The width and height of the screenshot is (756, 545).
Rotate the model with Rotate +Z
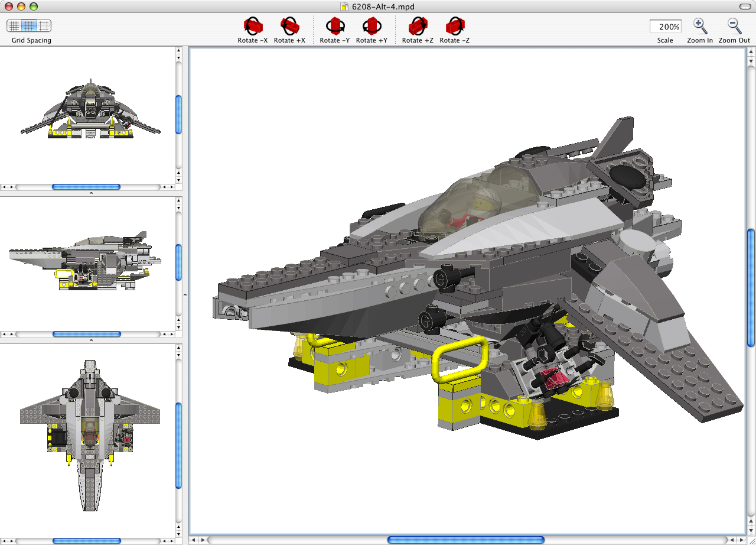418,26
